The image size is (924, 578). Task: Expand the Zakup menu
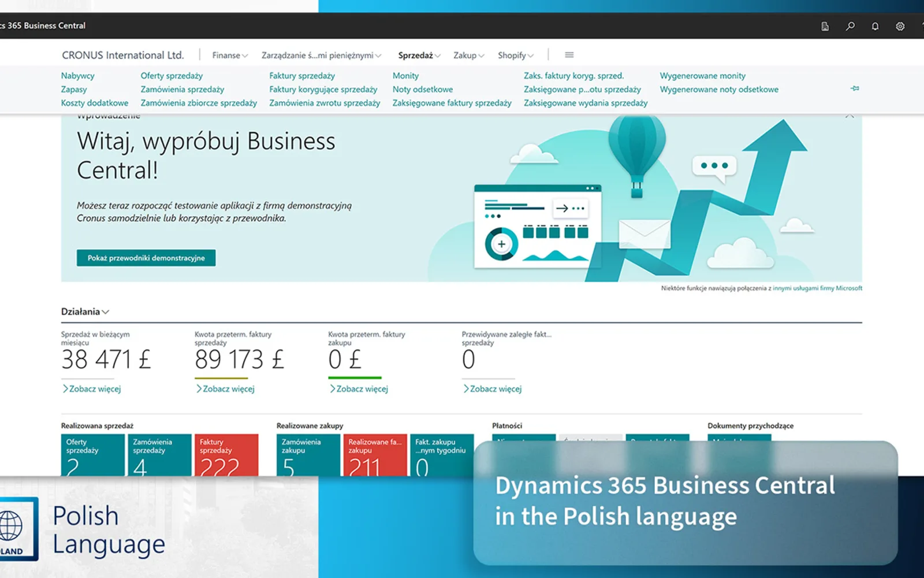click(468, 55)
